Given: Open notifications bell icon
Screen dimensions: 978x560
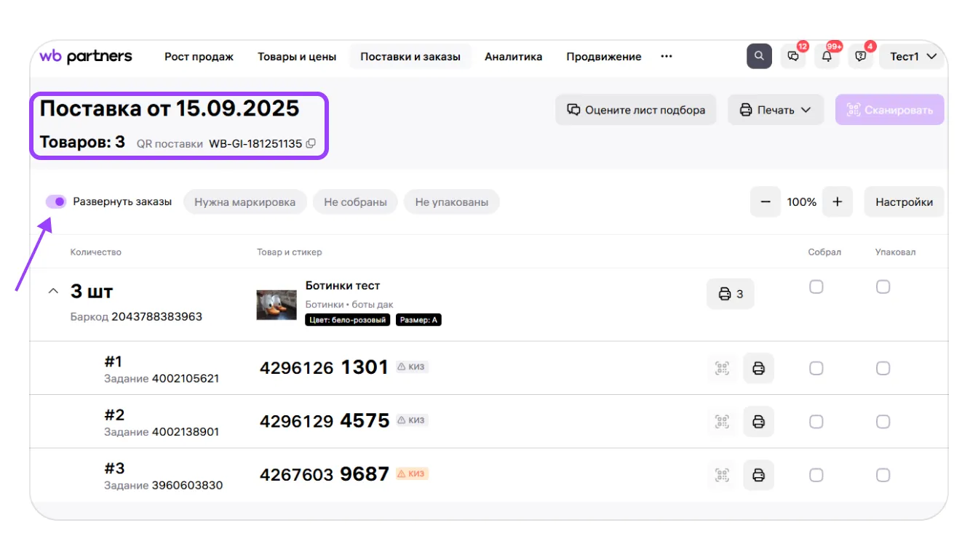Looking at the screenshot, I should (x=827, y=56).
